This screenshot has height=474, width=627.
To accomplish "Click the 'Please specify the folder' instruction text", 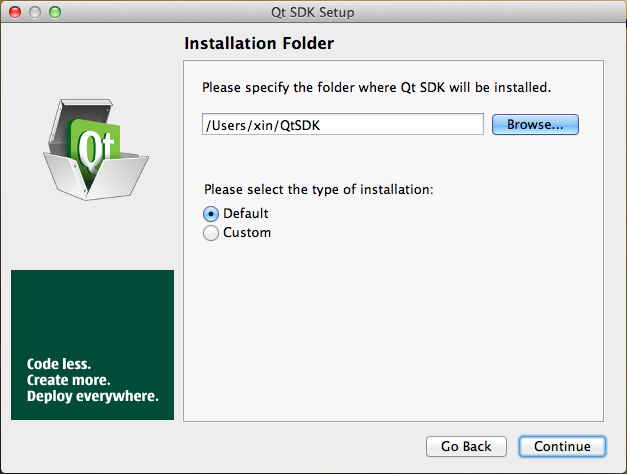I will click(x=376, y=88).
